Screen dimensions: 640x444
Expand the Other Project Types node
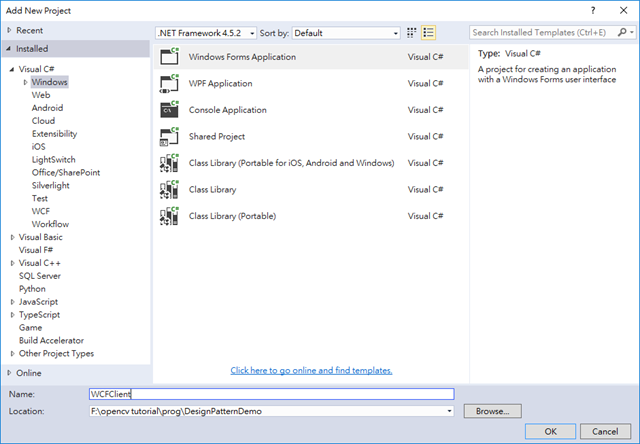click(12, 353)
